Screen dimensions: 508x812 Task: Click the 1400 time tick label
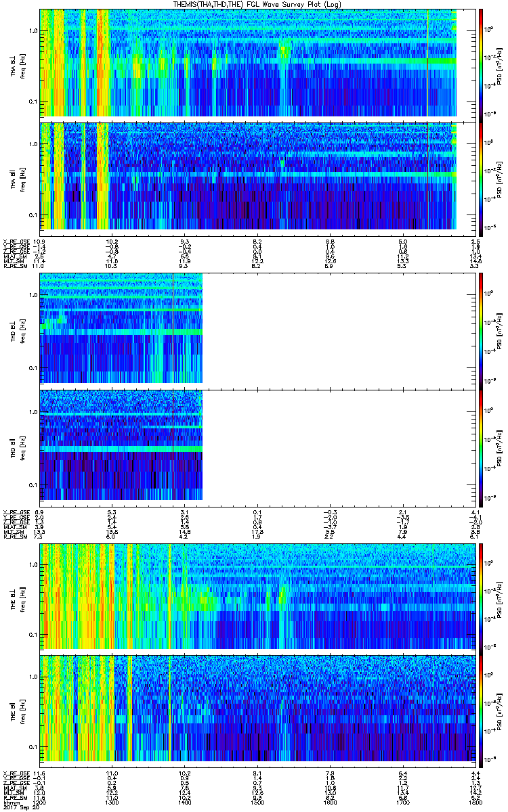184,803
